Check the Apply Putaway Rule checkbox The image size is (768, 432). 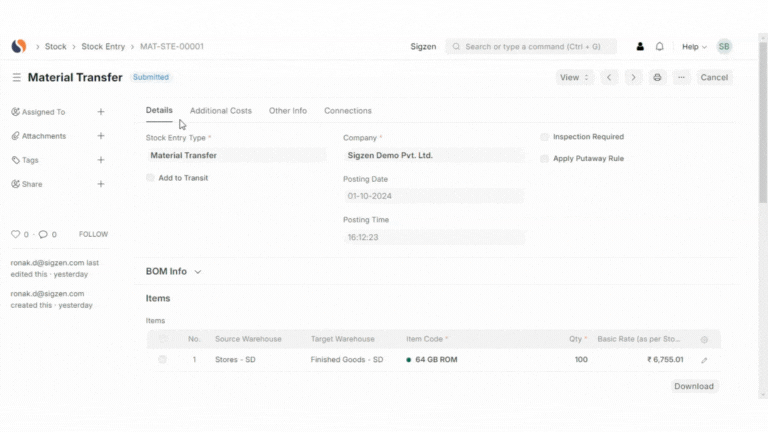545,159
